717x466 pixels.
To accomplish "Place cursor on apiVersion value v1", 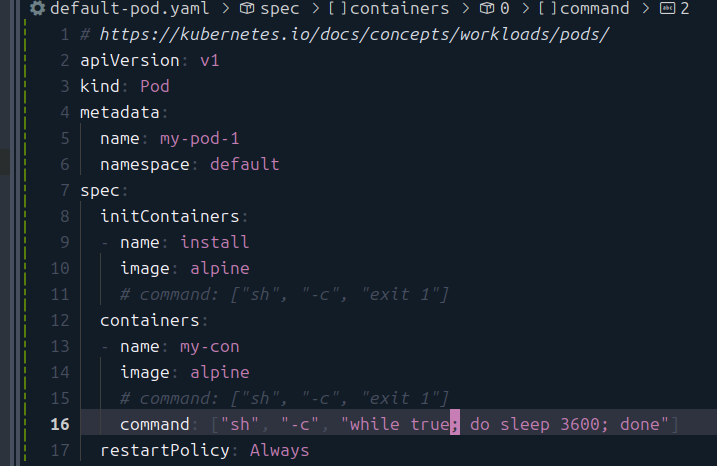I will [x=209, y=60].
